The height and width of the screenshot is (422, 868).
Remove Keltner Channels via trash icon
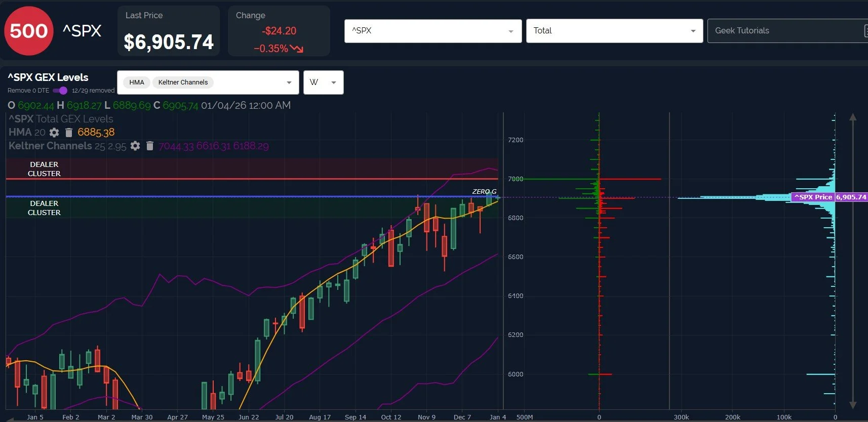coord(150,146)
